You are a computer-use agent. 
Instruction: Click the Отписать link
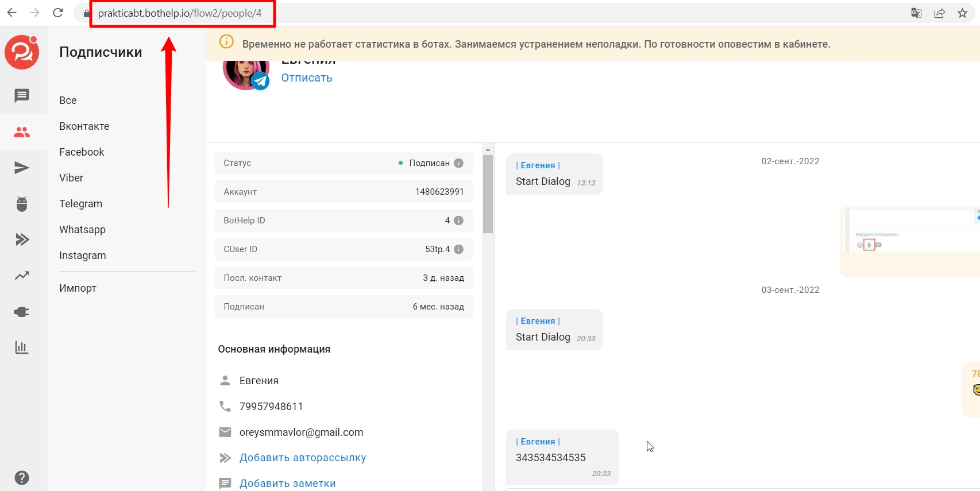(x=307, y=78)
